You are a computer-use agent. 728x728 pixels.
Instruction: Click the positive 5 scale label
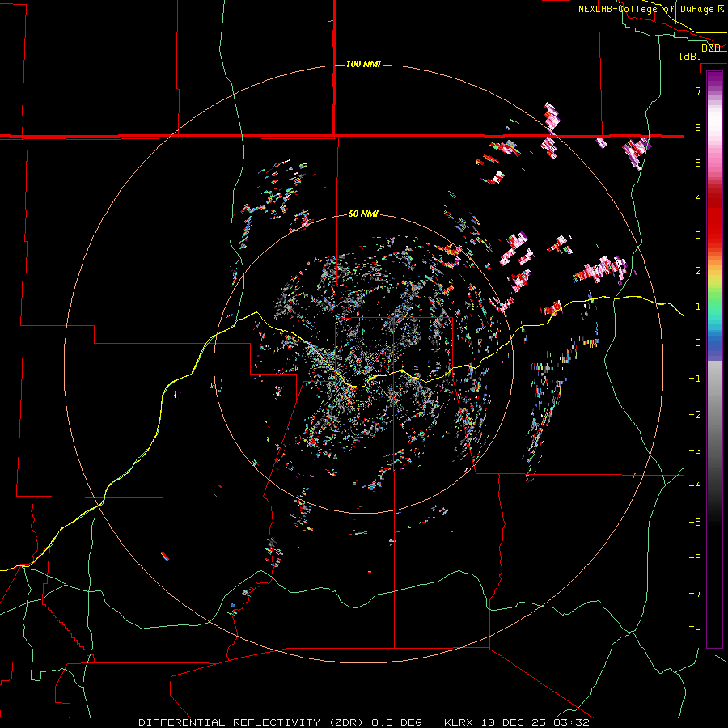(698, 163)
